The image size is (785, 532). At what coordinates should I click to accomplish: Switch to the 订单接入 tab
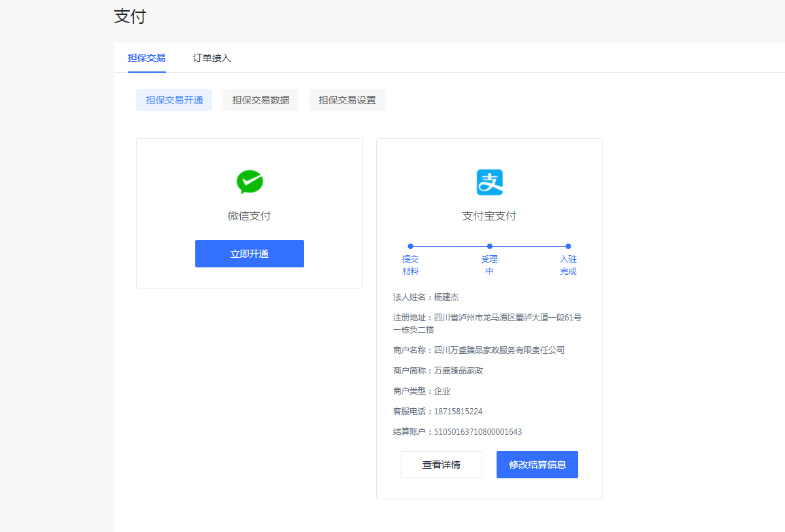tap(212, 58)
